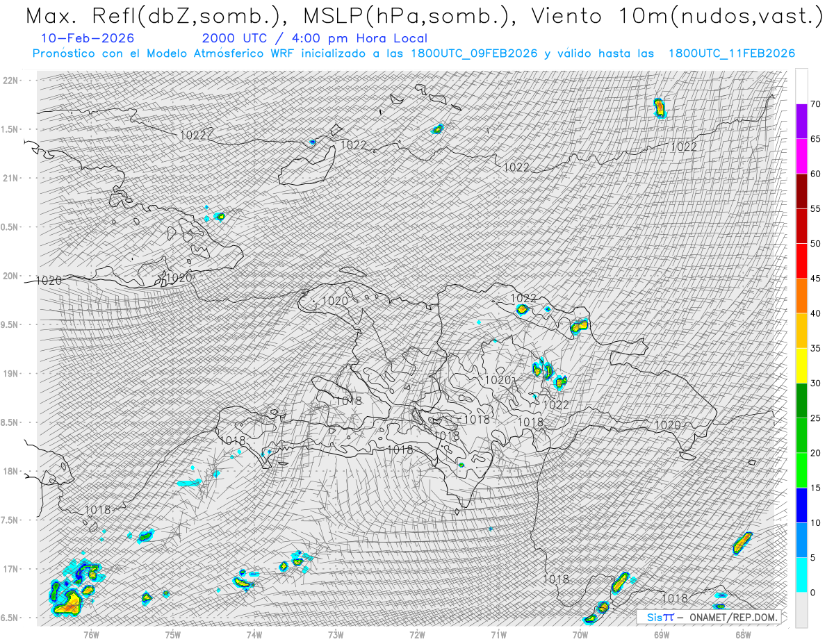Click the '70' value on the colorbar
Image resolution: width=834 pixels, height=644 pixels.
pyautogui.click(x=815, y=104)
